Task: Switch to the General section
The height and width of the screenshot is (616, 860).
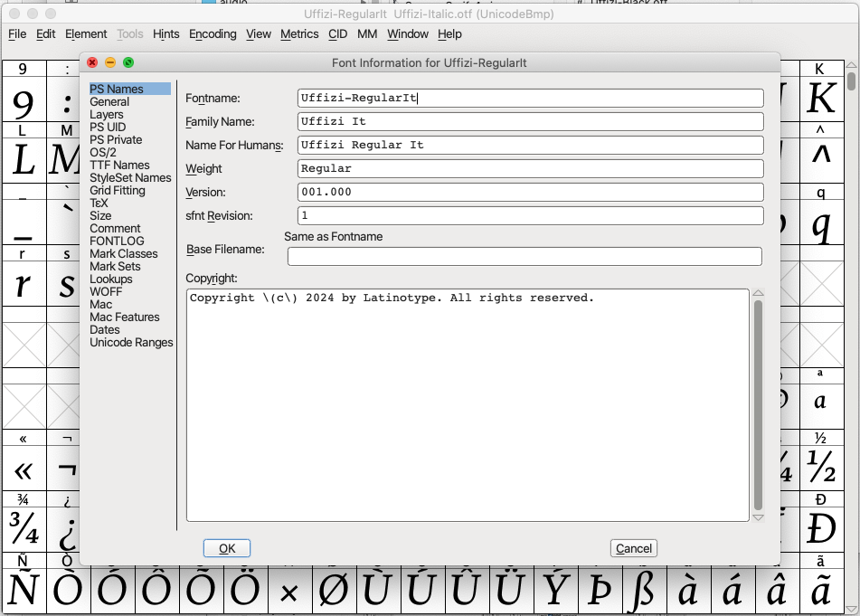Action: [x=109, y=102]
